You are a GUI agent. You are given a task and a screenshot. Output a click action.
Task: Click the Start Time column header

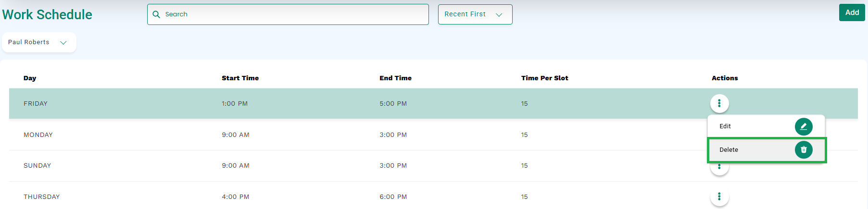tap(240, 78)
